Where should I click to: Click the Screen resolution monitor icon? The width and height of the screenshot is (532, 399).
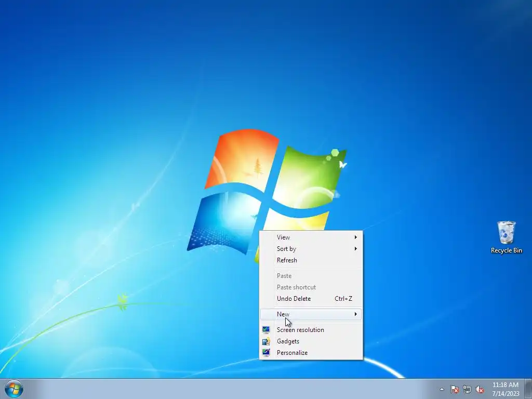pyautogui.click(x=266, y=330)
